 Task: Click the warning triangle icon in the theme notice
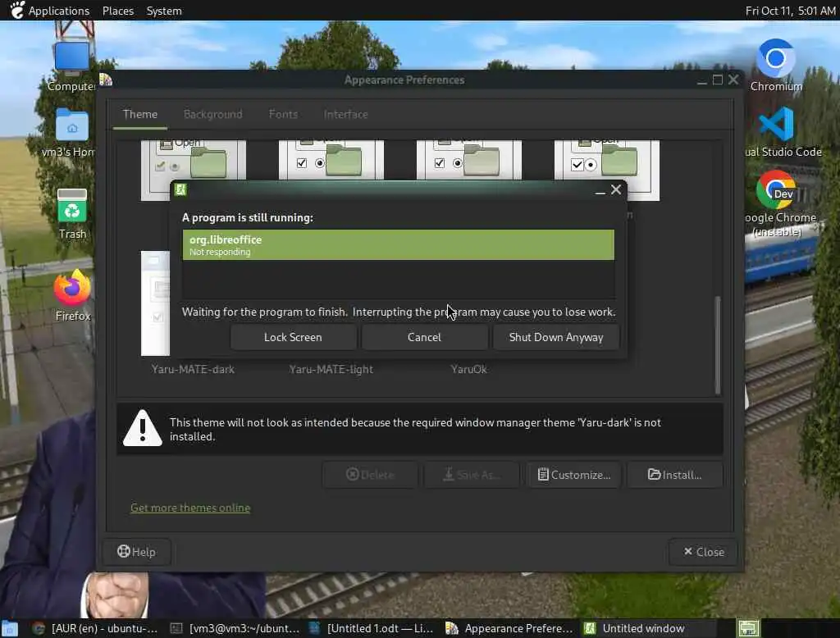pos(142,428)
